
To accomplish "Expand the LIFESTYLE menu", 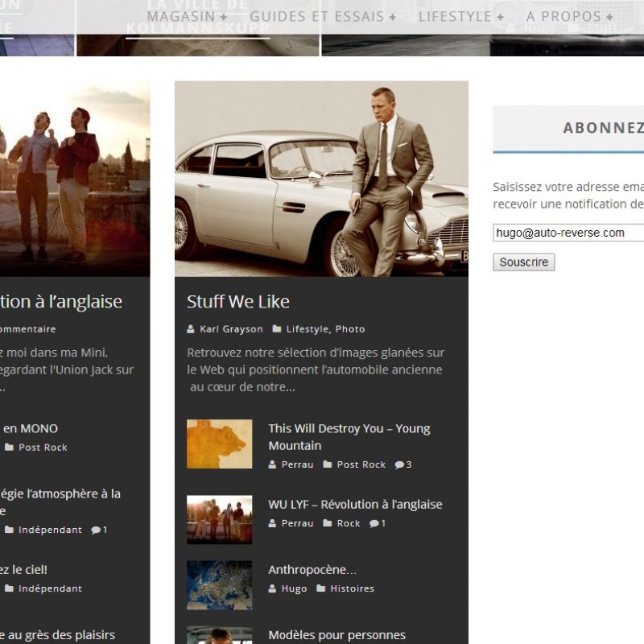I will pyautogui.click(x=461, y=16).
